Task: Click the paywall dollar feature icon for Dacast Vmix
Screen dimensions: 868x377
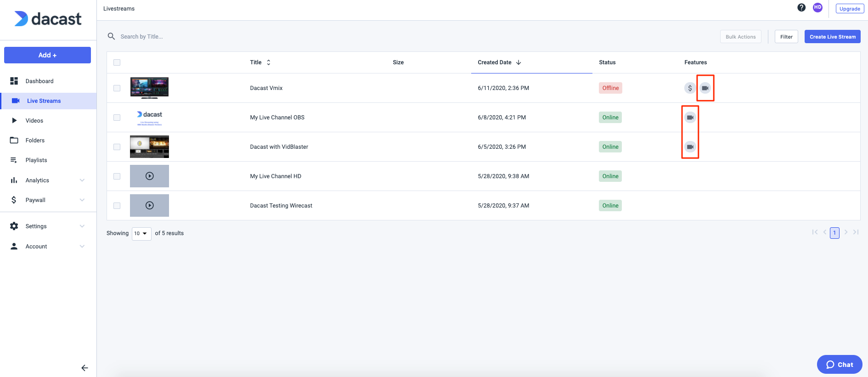Action: (x=690, y=88)
